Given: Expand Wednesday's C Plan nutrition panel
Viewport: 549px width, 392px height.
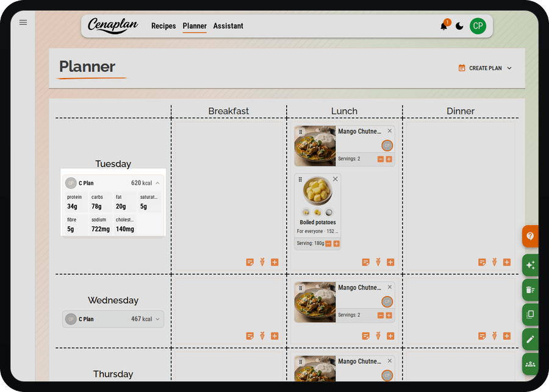Looking at the screenshot, I should [157, 319].
